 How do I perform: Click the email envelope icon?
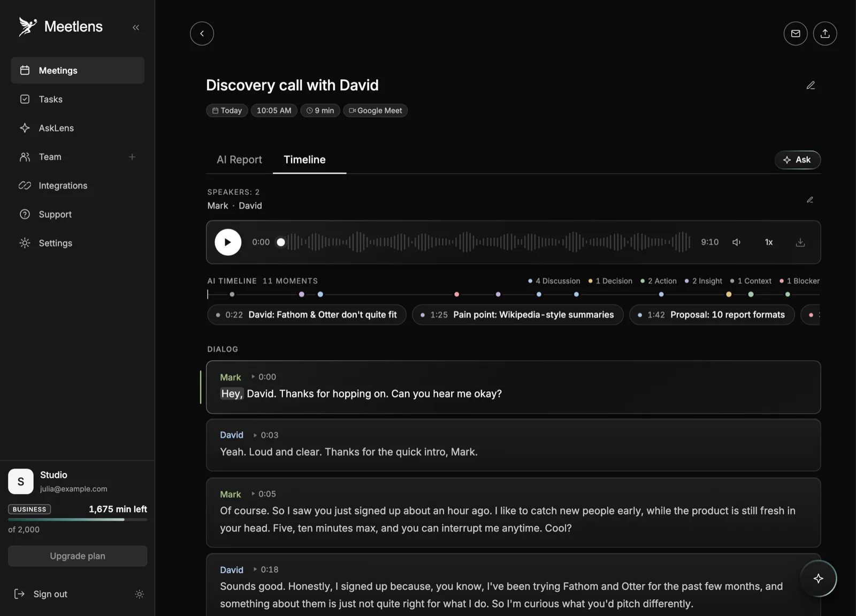point(796,33)
